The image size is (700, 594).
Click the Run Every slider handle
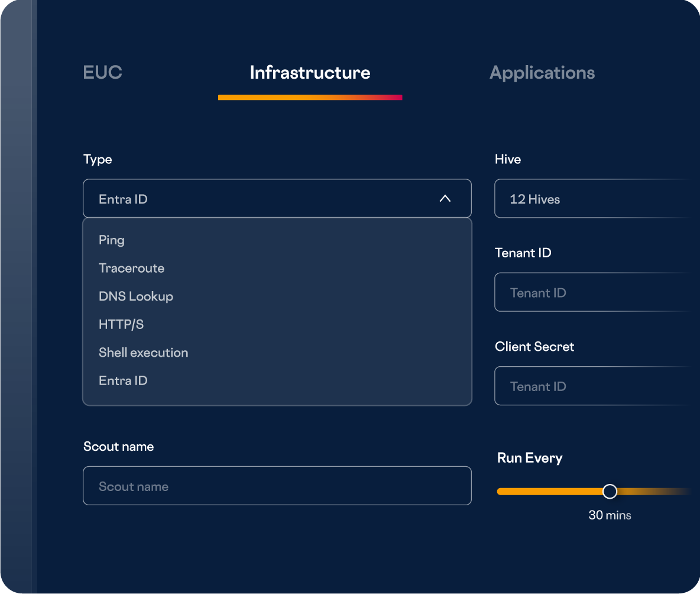click(x=610, y=492)
